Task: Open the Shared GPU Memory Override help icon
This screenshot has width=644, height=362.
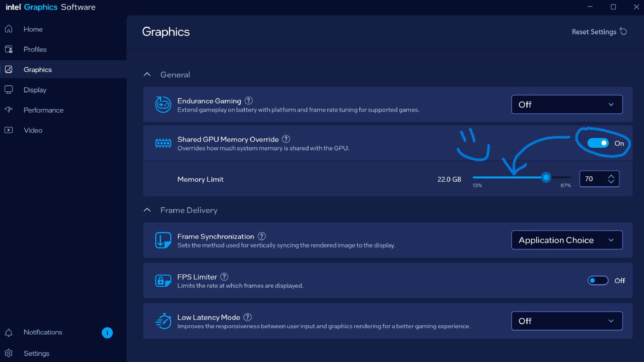Action: tap(286, 139)
